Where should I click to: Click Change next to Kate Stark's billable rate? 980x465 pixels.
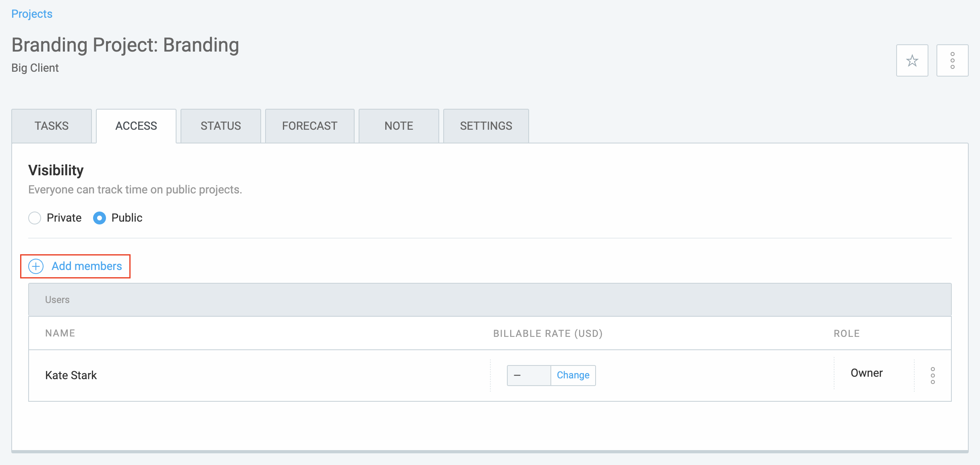pyautogui.click(x=573, y=375)
